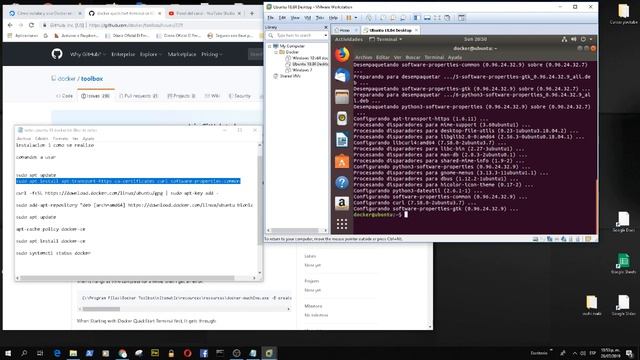Open Ubuntu Software from the dock
The image size is (640, 360).
(342, 161)
